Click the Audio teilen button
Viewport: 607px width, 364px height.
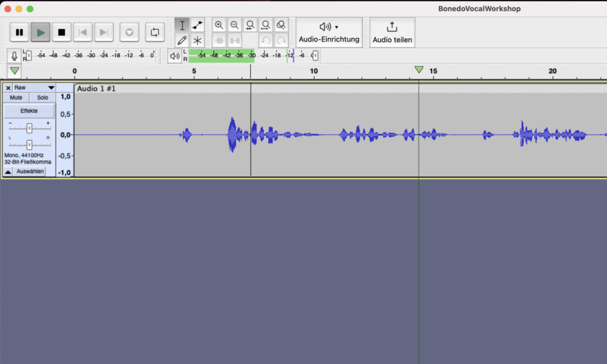click(x=392, y=33)
